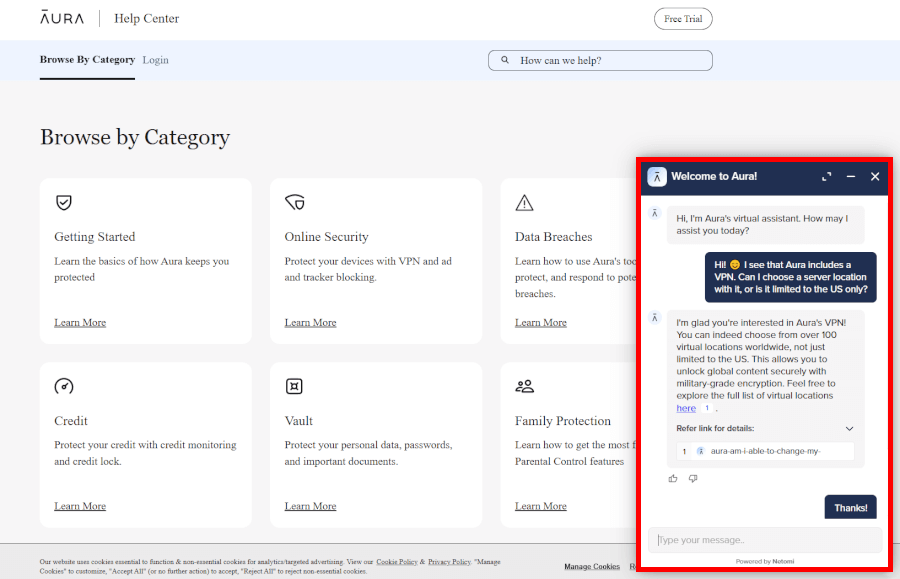
Task: Click the Aura logo in header
Action: click(x=62, y=18)
